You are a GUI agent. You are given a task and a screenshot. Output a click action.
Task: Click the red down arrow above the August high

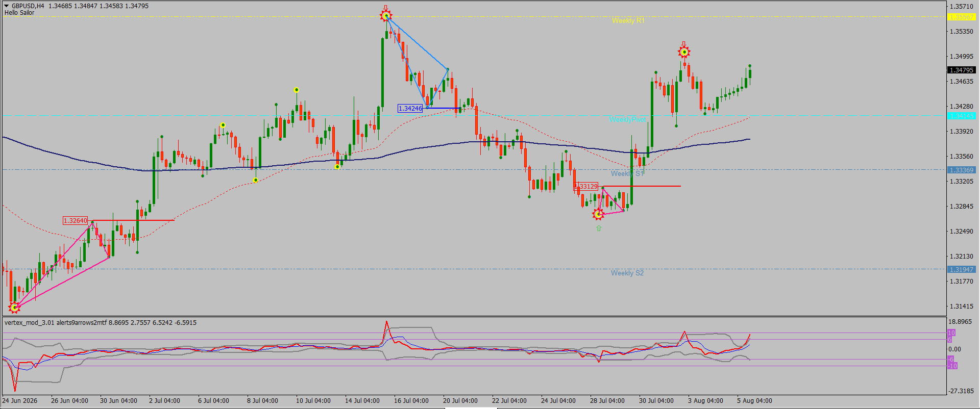pyautogui.click(x=684, y=43)
